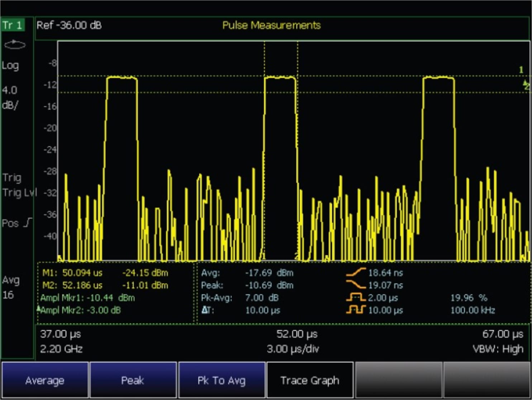Click the trace rotation knob icon
This screenshot has height=400, width=532.
tap(15, 44)
